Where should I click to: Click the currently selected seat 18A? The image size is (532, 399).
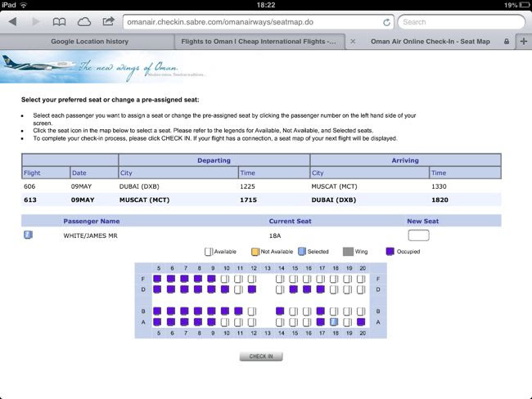tap(334, 322)
